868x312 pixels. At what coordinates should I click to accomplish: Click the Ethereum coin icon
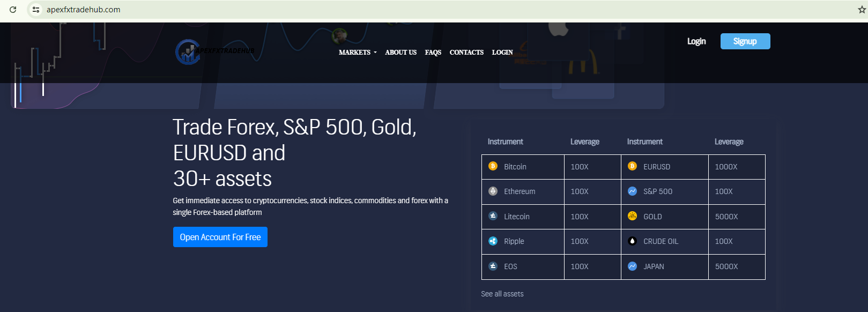tap(493, 191)
